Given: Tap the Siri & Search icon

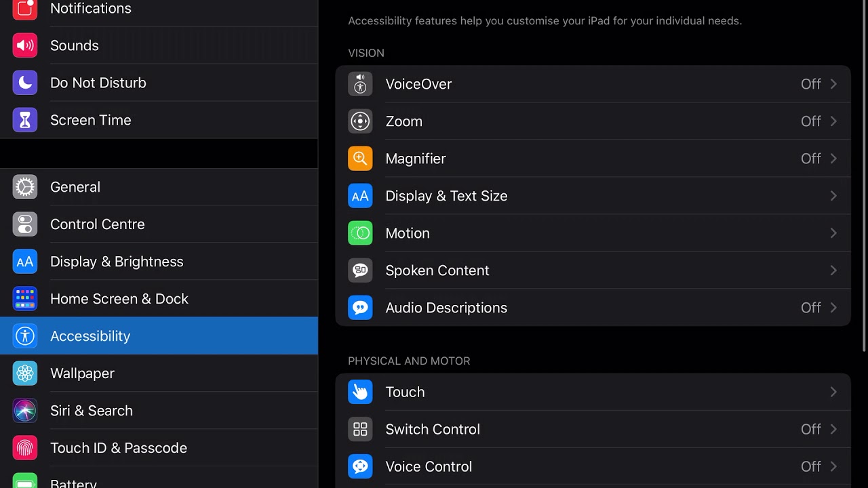Looking at the screenshot, I should pyautogui.click(x=25, y=411).
